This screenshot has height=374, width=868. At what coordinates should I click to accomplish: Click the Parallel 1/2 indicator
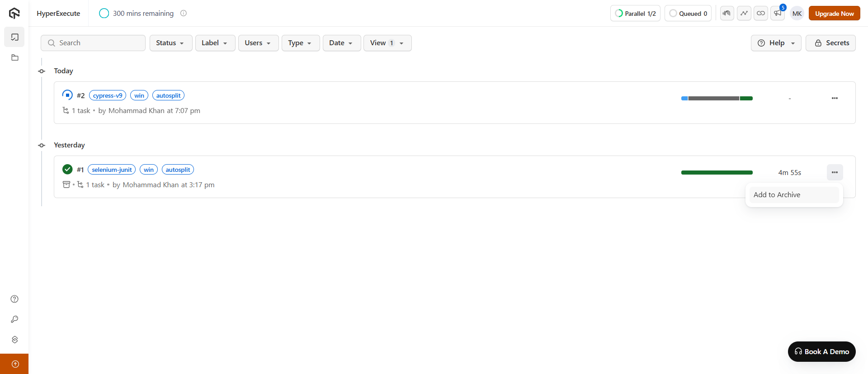[635, 14]
